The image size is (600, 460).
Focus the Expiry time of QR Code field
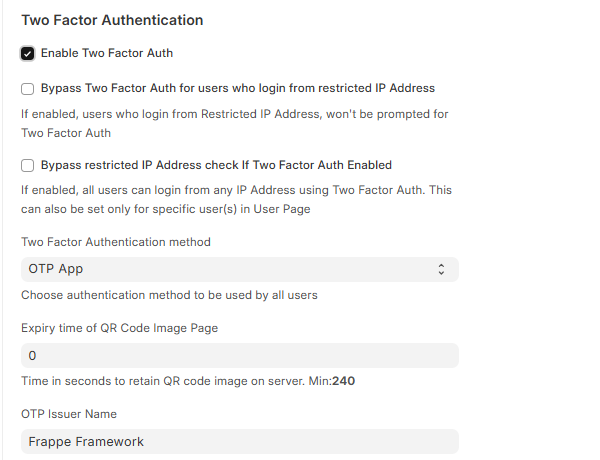239,355
